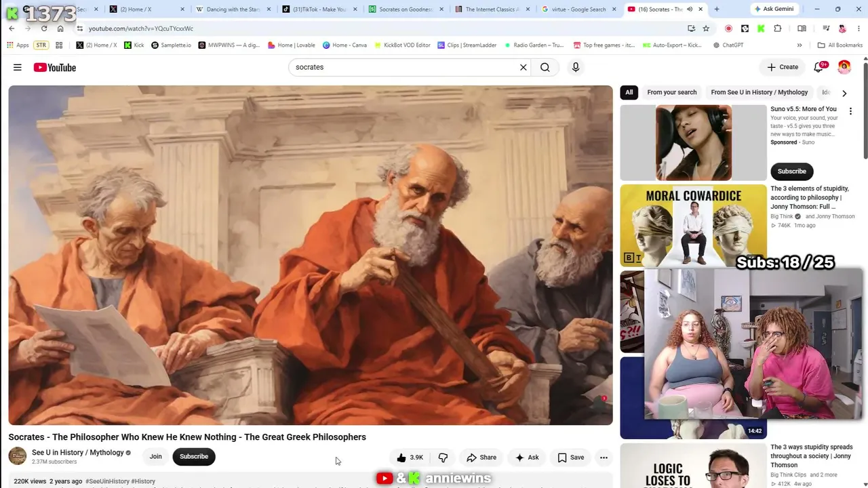Select the All filter chip
Image resolution: width=868 pixels, height=488 pixels.
click(629, 93)
